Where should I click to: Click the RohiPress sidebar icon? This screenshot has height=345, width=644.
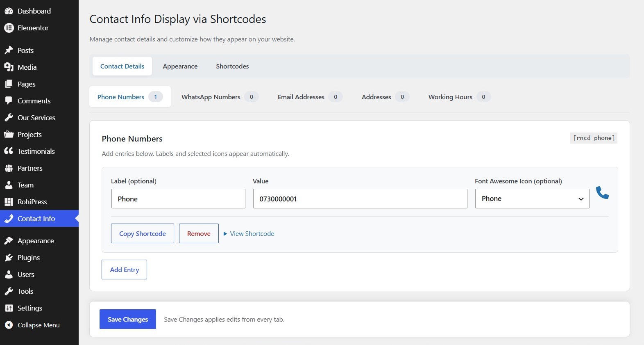[9, 202]
